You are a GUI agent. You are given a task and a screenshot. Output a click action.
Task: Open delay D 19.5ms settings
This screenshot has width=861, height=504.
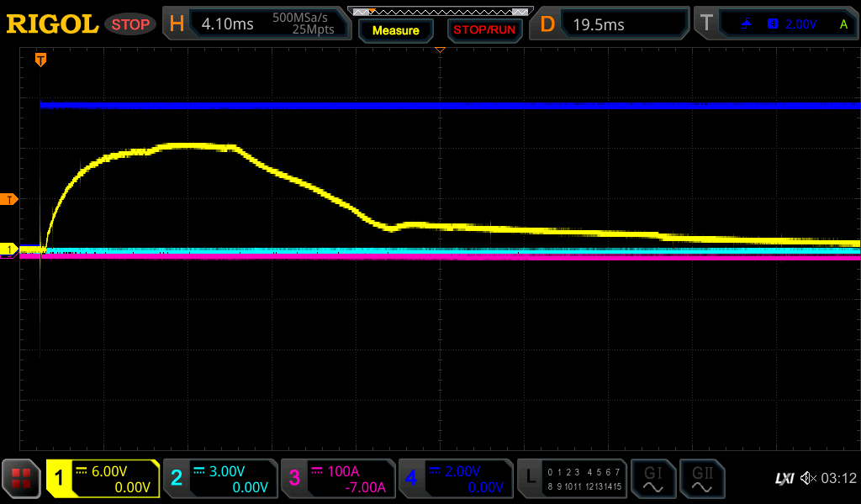[611, 24]
